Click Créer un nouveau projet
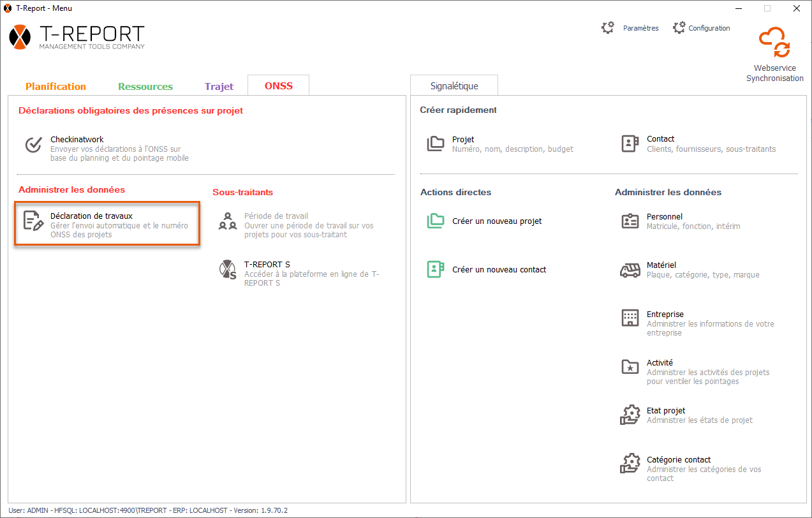812x518 pixels. coord(496,221)
